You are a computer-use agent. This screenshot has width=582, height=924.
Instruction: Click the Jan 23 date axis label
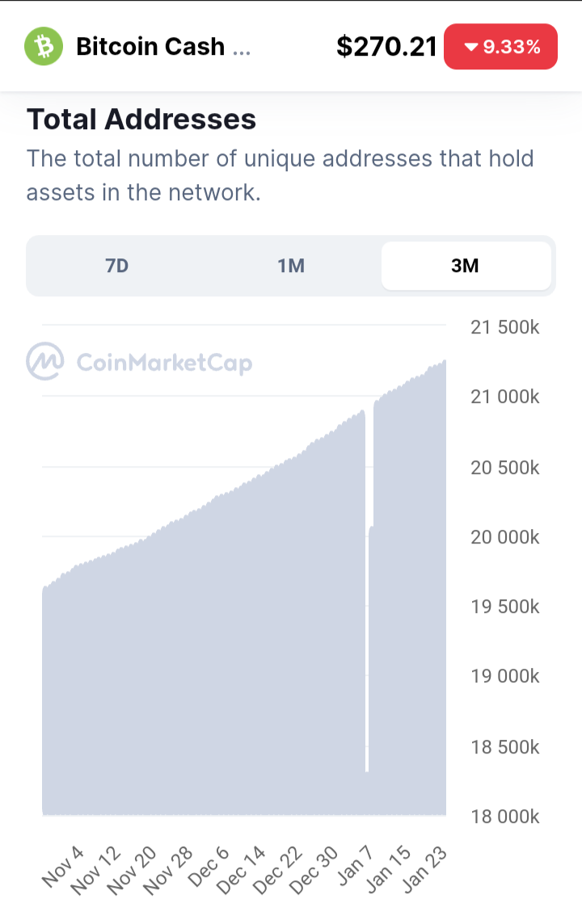[424, 869]
